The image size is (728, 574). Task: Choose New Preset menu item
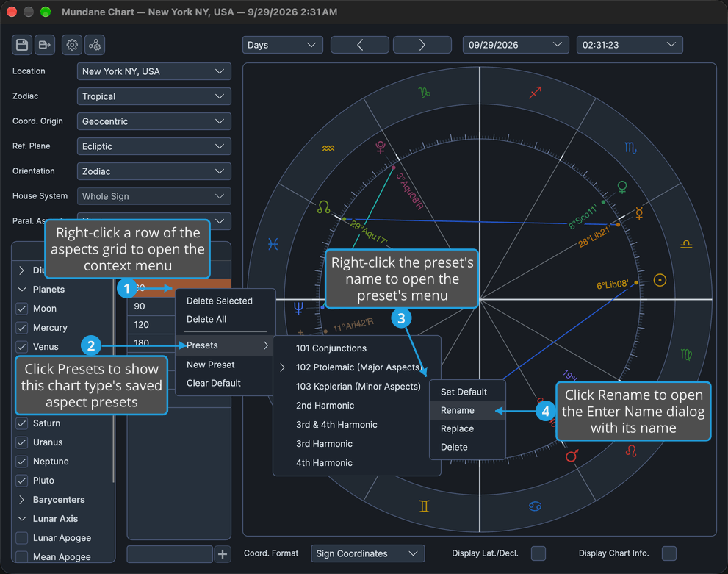226,365
